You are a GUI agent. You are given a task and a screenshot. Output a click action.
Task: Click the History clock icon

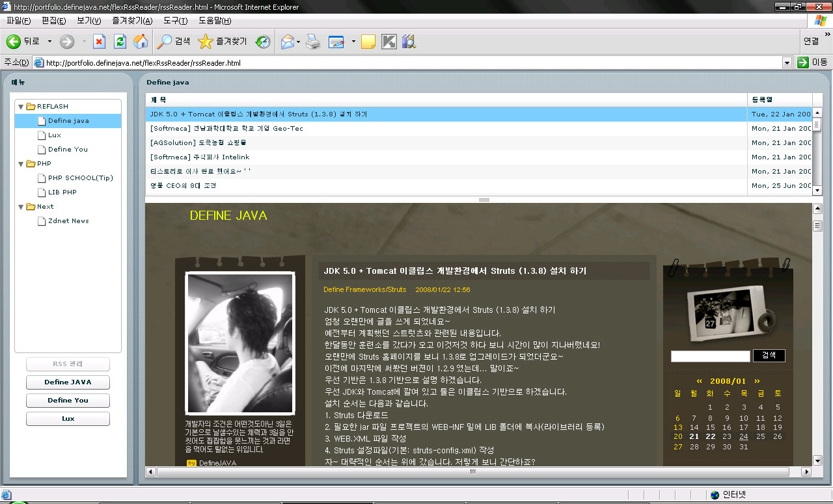tap(263, 42)
